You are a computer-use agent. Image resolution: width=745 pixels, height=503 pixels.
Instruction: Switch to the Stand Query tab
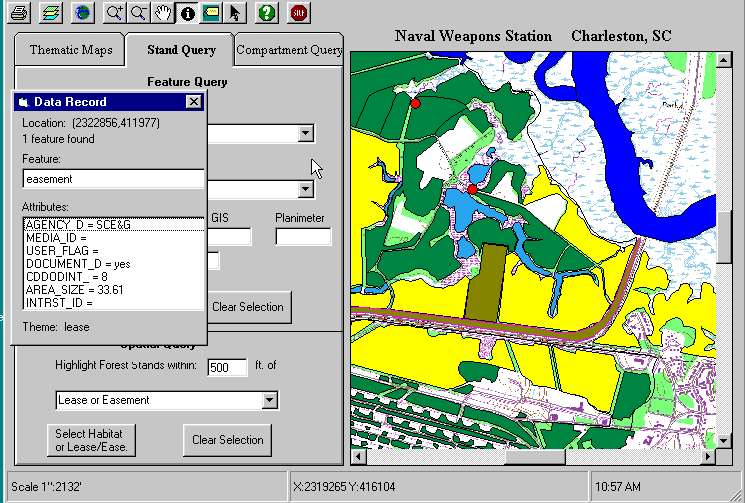pos(181,49)
